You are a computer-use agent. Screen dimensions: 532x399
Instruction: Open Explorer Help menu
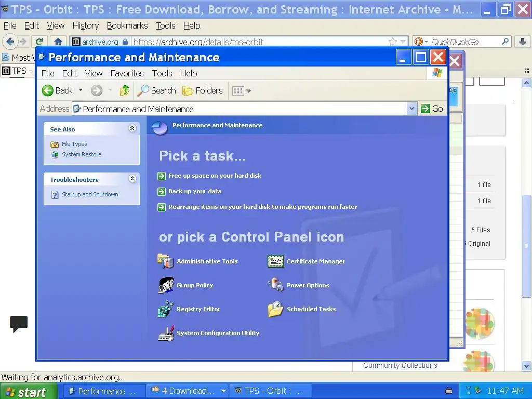188,73
